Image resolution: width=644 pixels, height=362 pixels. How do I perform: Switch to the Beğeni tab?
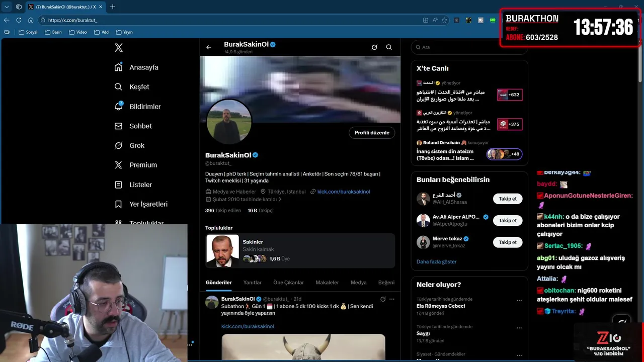pos(386,283)
